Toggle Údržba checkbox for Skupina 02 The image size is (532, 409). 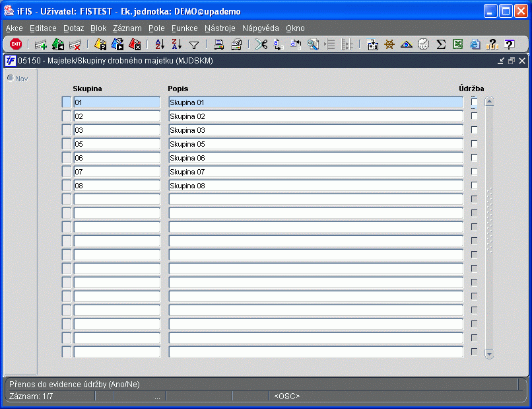click(474, 116)
